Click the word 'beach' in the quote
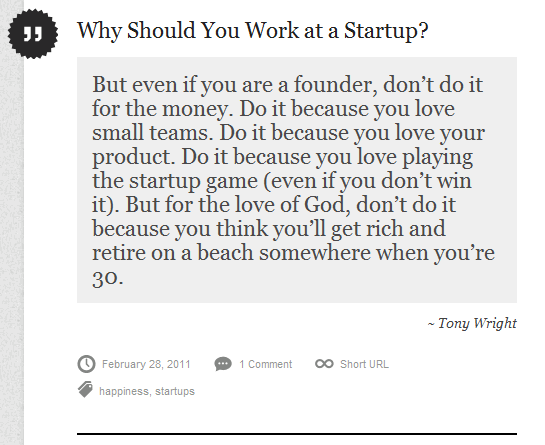This screenshot has height=445, width=545. click(x=225, y=252)
